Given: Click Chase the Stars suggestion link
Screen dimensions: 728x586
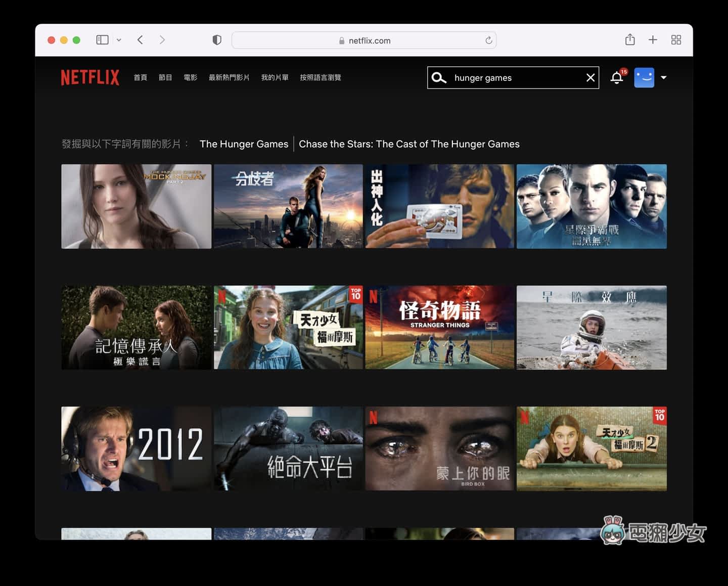Looking at the screenshot, I should point(409,144).
